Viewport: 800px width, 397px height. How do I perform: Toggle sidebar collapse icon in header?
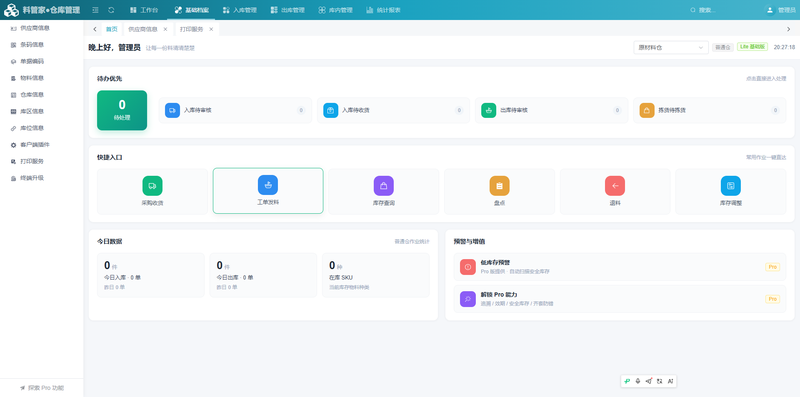[96, 10]
